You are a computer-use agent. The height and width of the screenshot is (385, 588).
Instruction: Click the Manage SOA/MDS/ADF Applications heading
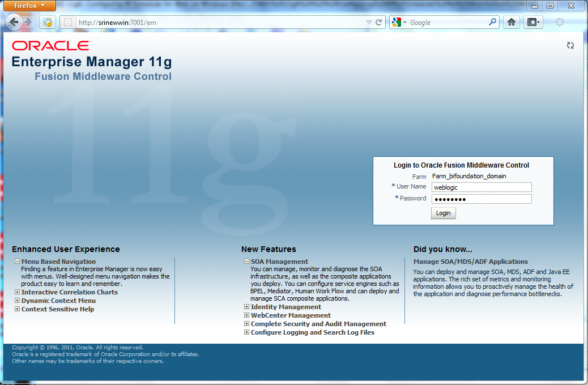471,262
